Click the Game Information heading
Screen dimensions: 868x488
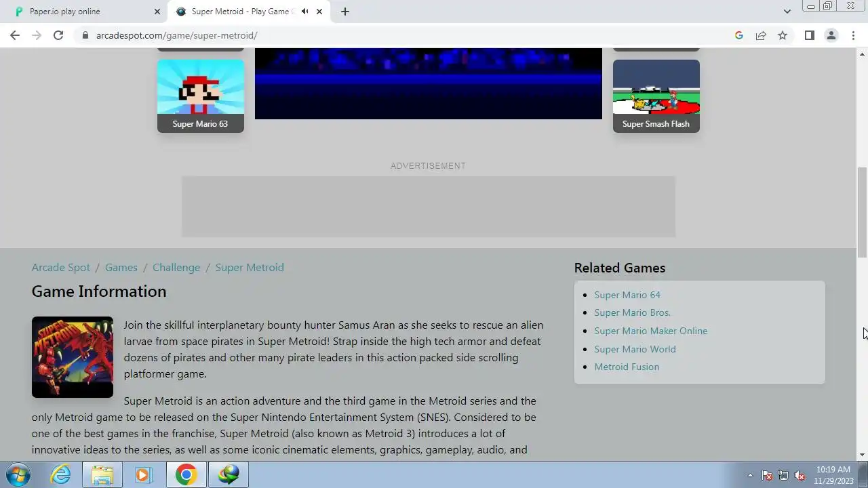pyautogui.click(x=99, y=291)
